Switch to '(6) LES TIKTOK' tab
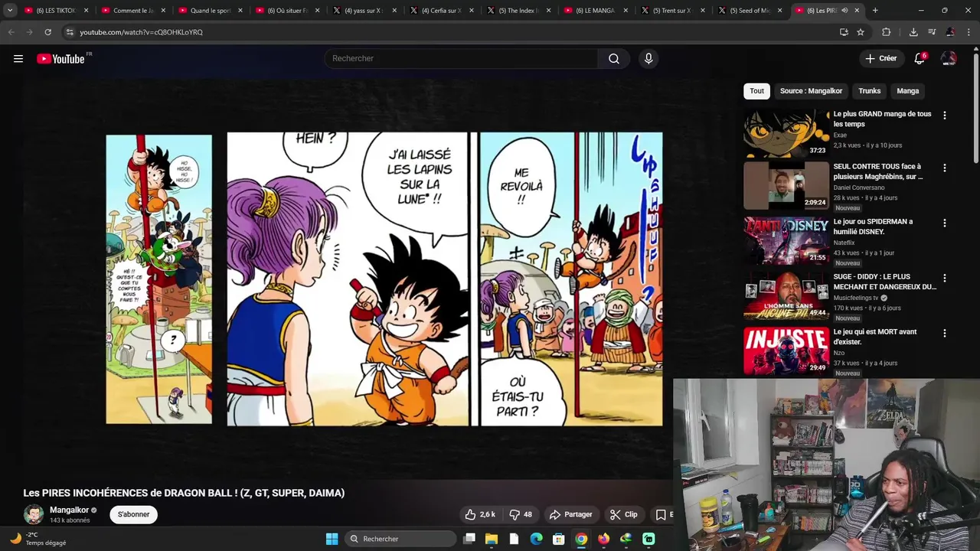The image size is (980, 551). coord(55,11)
